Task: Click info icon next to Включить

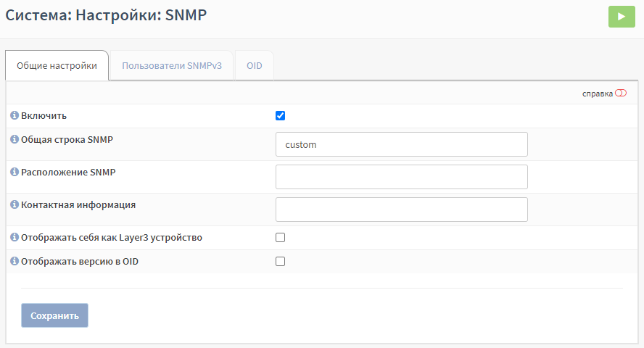Action: (x=15, y=115)
